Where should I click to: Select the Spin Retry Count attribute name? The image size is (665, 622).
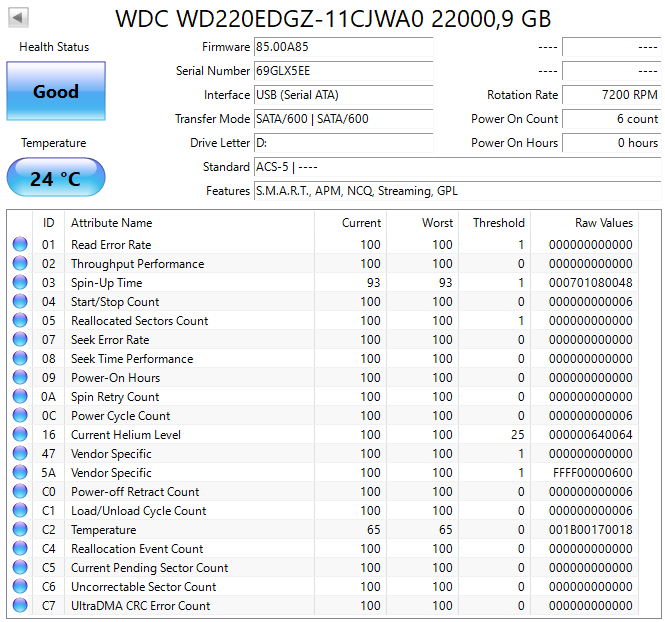(115, 397)
